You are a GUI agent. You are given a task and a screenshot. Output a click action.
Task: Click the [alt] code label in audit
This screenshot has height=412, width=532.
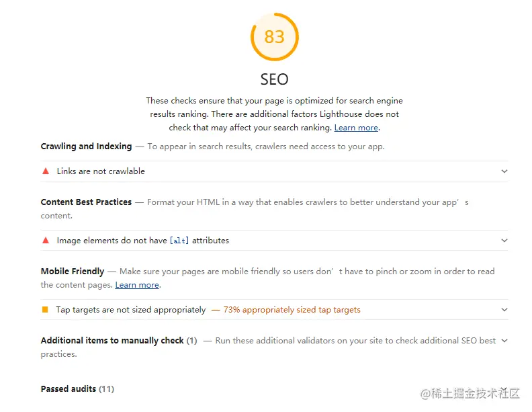coord(179,240)
